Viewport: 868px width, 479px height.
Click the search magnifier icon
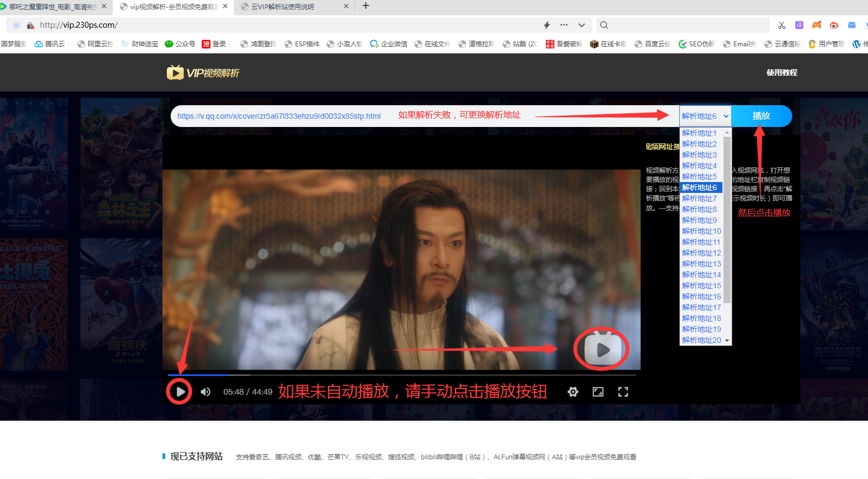coord(604,25)
